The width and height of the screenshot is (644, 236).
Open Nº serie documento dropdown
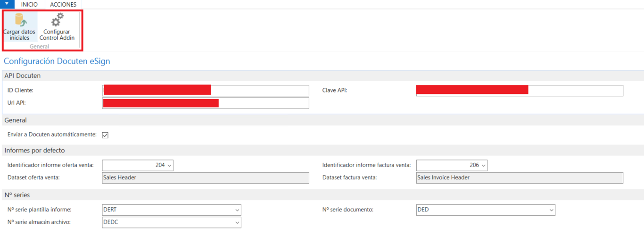(551, 210)
